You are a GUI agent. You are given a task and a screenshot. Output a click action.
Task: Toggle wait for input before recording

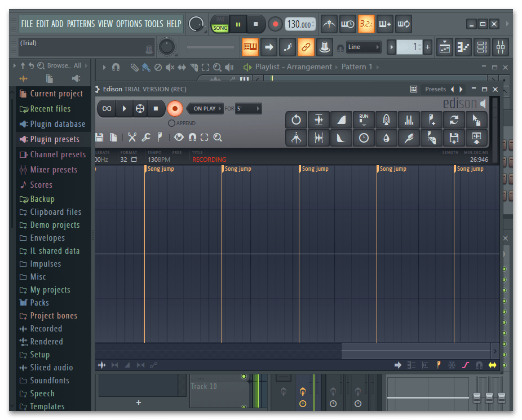click(x=348, y=24)
